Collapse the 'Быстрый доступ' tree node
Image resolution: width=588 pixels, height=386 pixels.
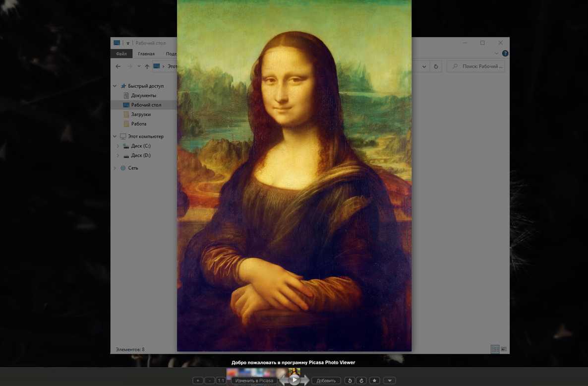point(115,86)
